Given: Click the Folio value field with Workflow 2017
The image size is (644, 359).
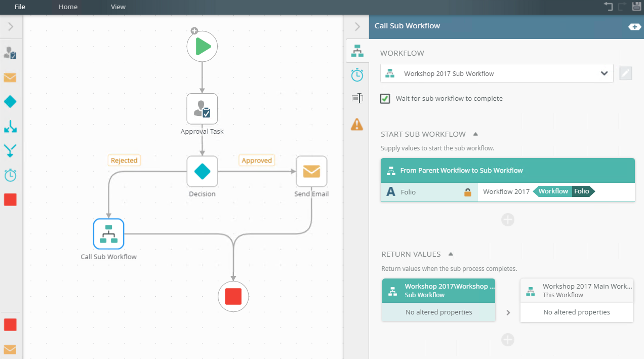Looking at the screenshot, I should pos(556,192).
